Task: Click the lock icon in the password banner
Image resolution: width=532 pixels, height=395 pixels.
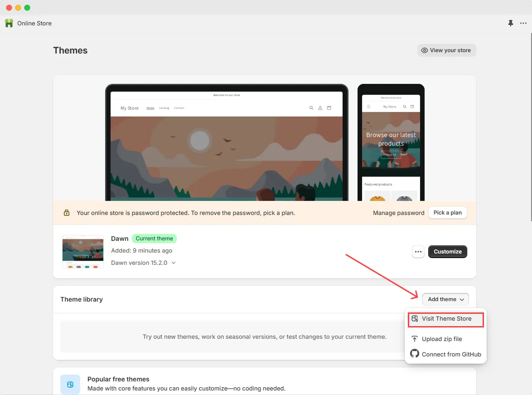Action: tap(67, 212)
